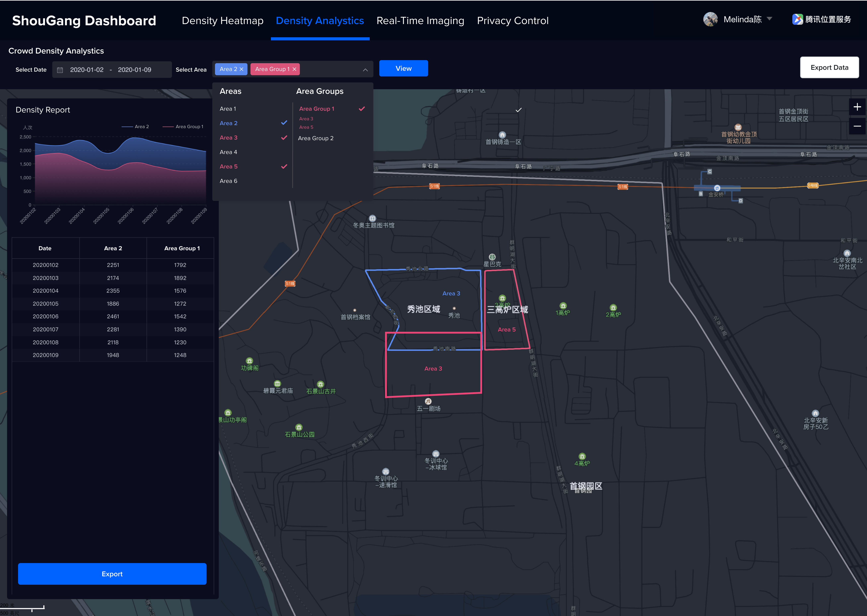This screenshot has width=867, height=616.
Task: Click the Starbucks marker on the map
Action: coord(492,257)
